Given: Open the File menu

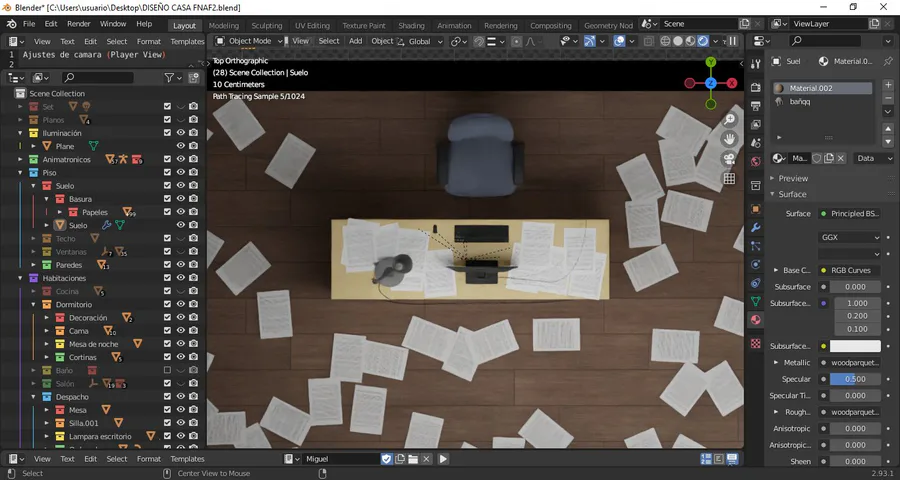Looking at the screenshot, I should [29, 24].
